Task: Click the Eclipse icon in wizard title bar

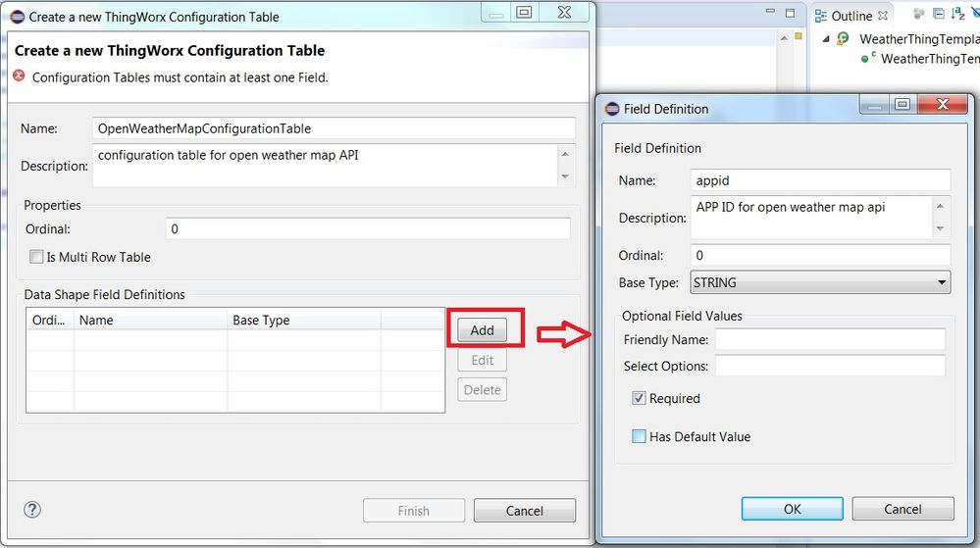Action: coord(18,17)
